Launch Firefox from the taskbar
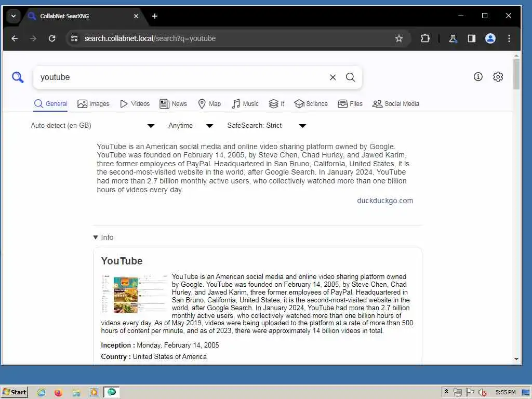 pos(58,393)
